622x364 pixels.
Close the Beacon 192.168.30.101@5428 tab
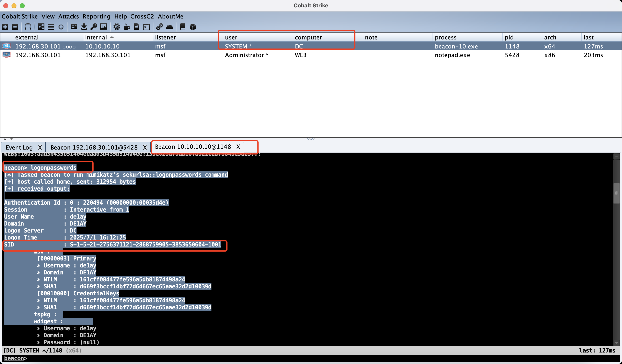[x=145, y=147]
